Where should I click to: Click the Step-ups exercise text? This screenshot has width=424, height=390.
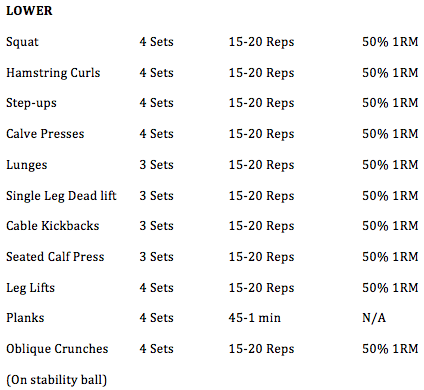coord(31,103)
